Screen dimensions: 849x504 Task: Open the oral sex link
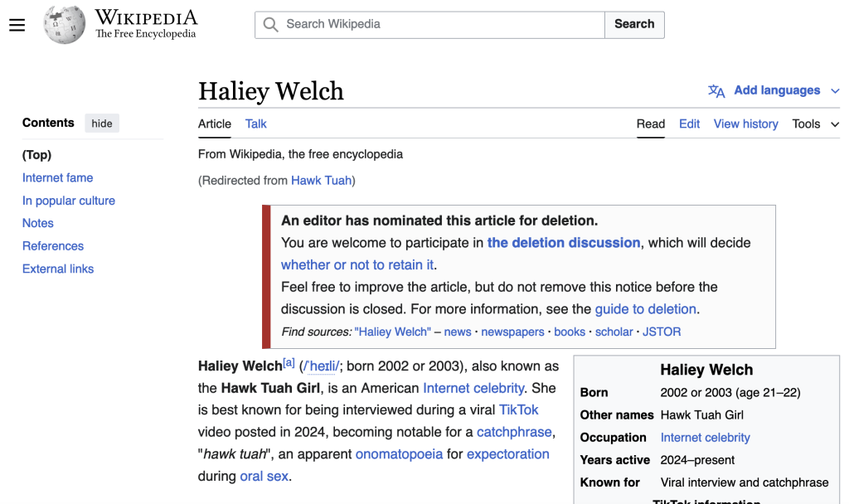(264, 476)
